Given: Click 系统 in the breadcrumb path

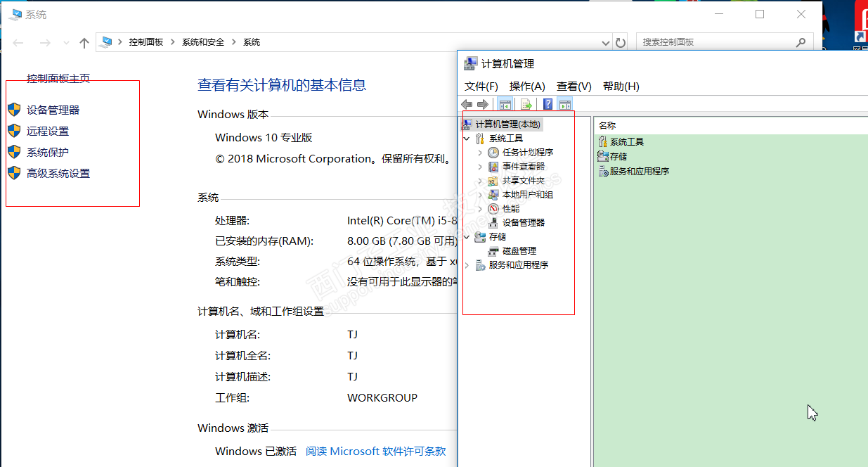Looking at the screenshot, I should [x=252, y=42].
